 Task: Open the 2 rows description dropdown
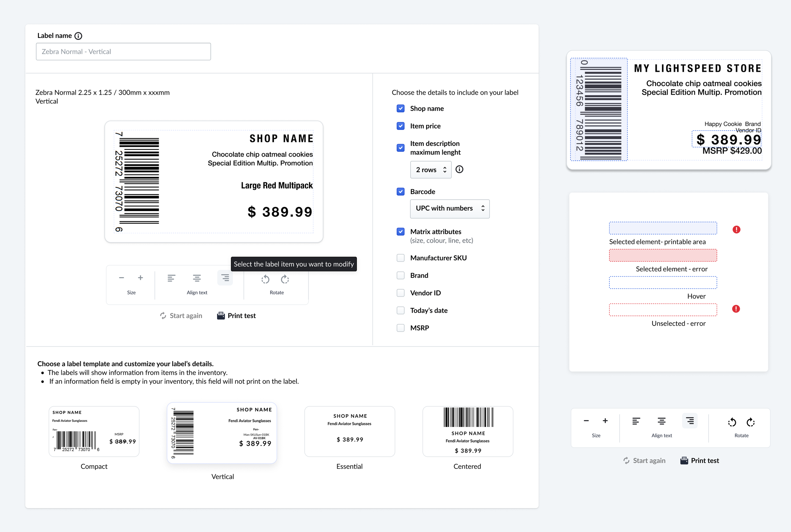(x=431, y=170)
